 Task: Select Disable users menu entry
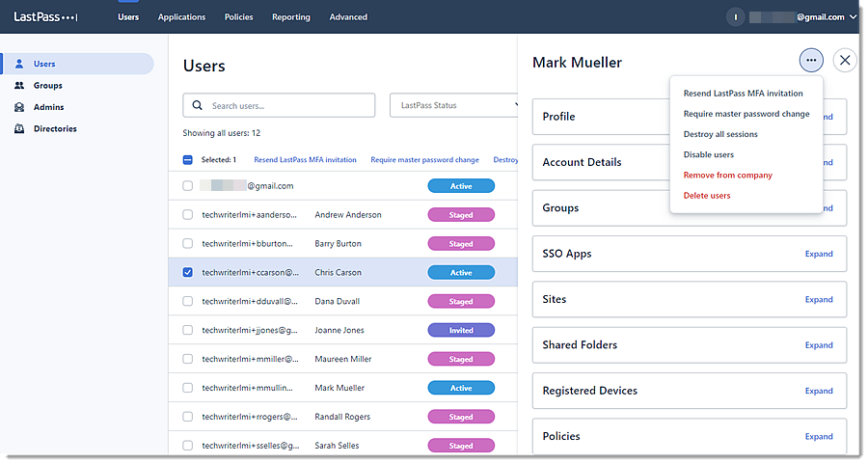pyautogui.click(x=709, y=155)
